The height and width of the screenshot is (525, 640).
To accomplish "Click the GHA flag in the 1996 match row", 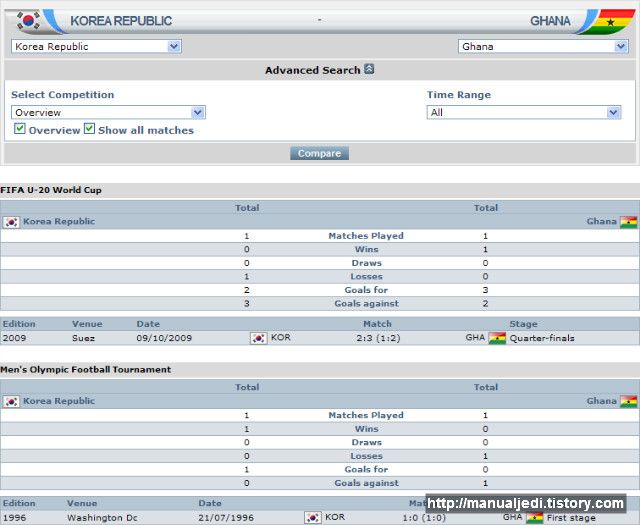I will [534, 518].
